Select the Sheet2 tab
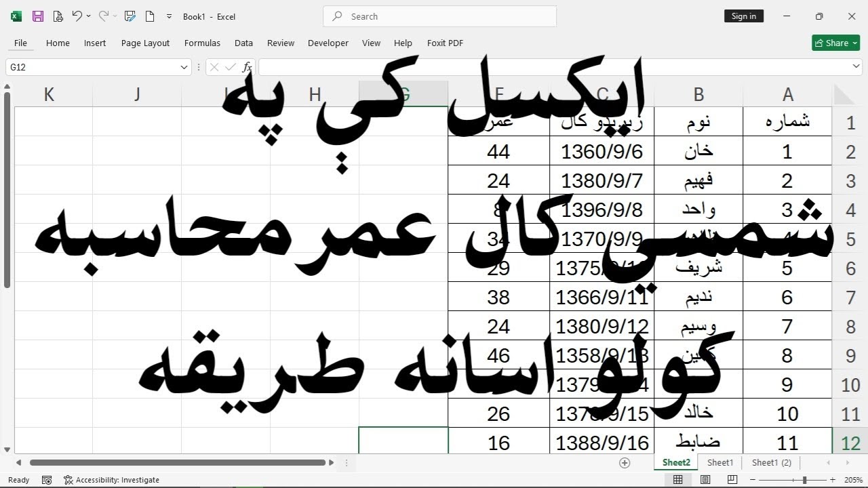 click(x=676, y=463)
